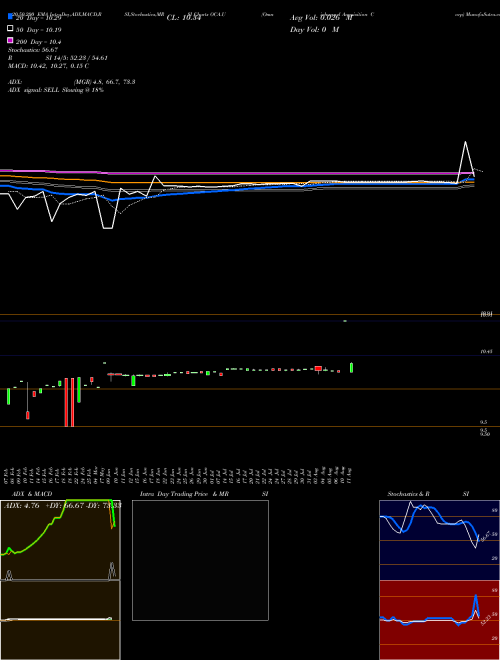Open the lower MACD sub-panel under the ADX chart
This screenshot has height=660, width=500.
(60, 620)
